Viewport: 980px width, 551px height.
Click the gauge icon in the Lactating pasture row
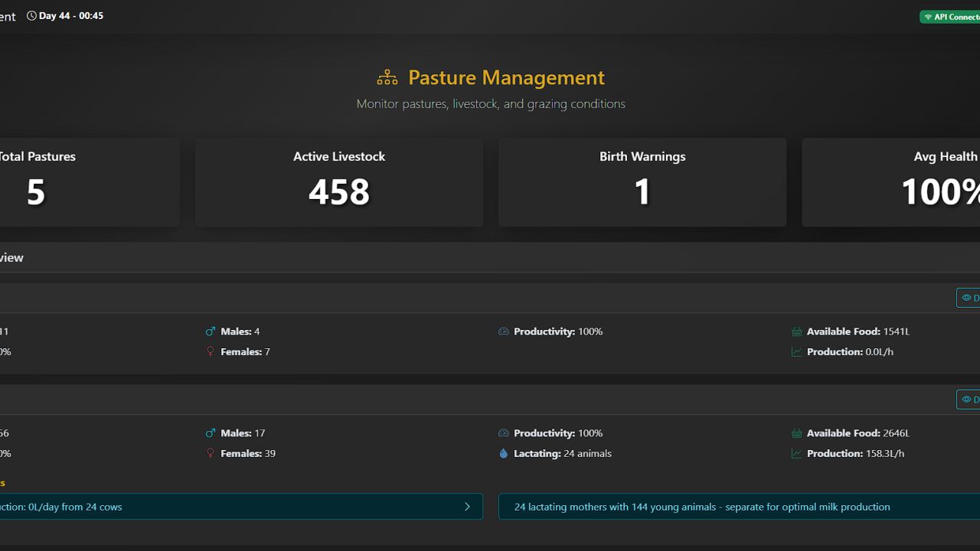coord(503,433)
